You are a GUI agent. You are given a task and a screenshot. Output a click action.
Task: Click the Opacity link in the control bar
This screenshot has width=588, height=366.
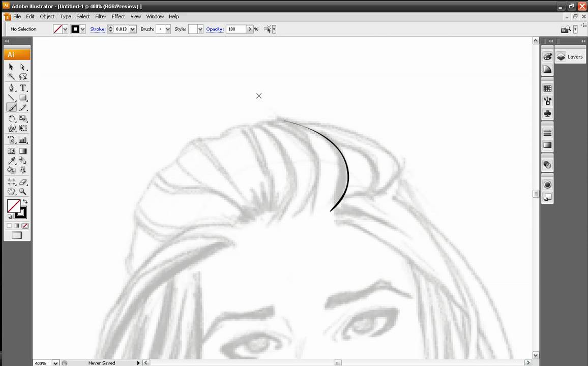(215, 29)
